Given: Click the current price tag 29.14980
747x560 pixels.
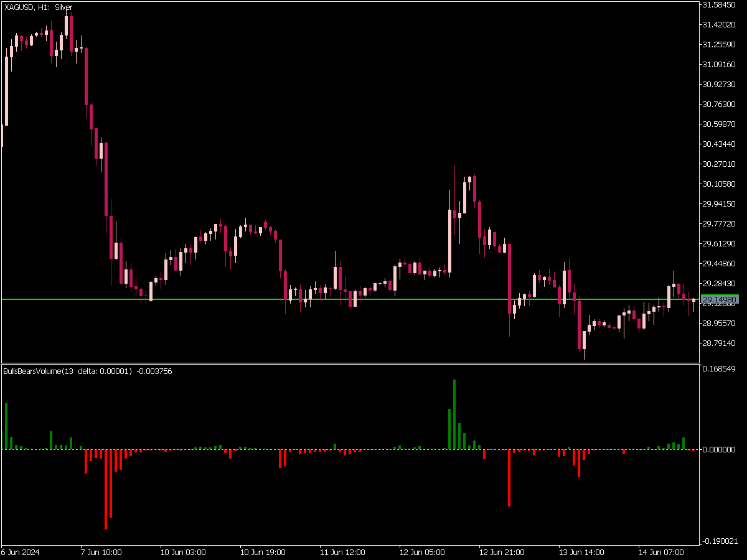Looking at the screenshot, I should click(720, 300).
